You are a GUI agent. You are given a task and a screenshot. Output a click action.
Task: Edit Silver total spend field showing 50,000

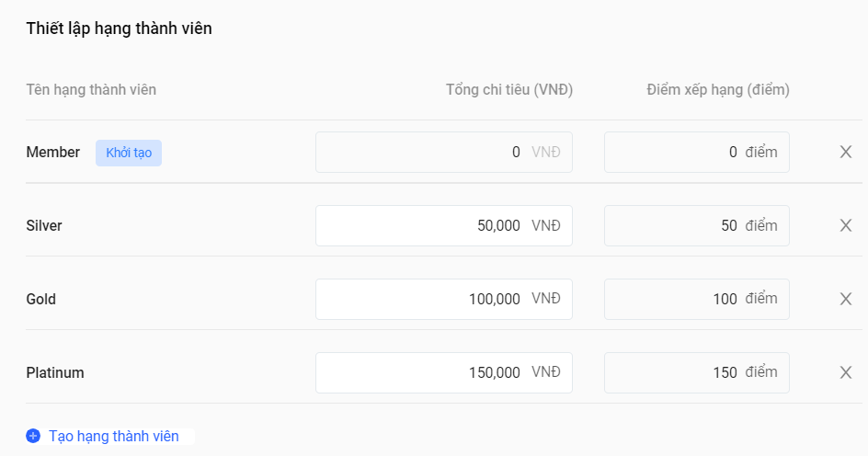444,226
